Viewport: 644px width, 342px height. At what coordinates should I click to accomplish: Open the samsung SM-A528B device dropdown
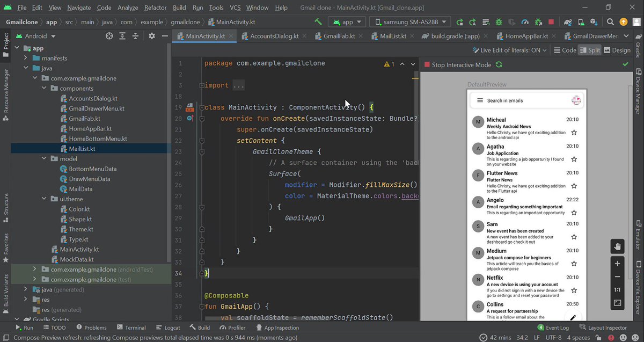pyautogui.click(x=409, y=22)
